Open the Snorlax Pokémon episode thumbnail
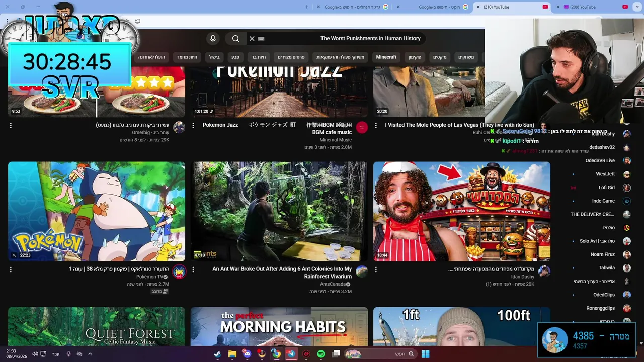644x362 pixels. (97, 211)
